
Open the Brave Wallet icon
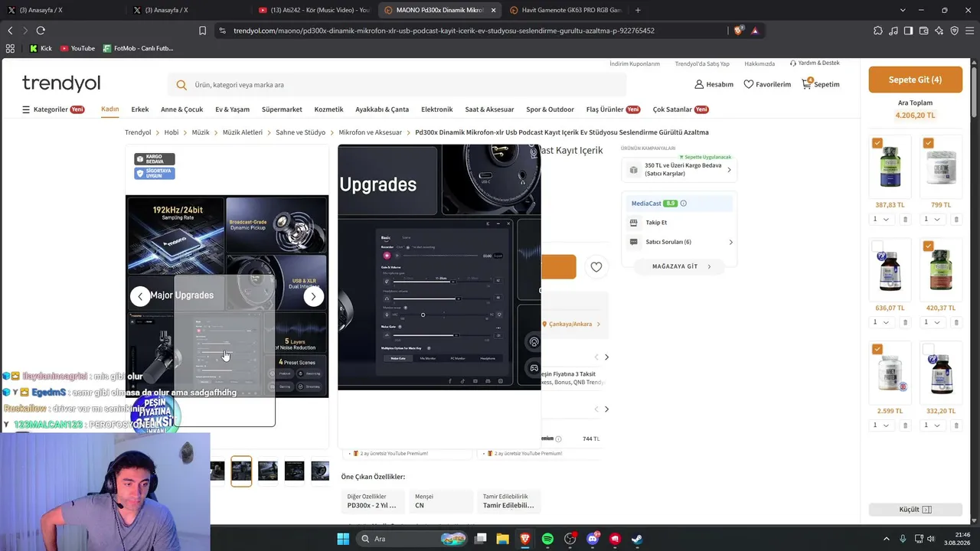pos(923,31)
